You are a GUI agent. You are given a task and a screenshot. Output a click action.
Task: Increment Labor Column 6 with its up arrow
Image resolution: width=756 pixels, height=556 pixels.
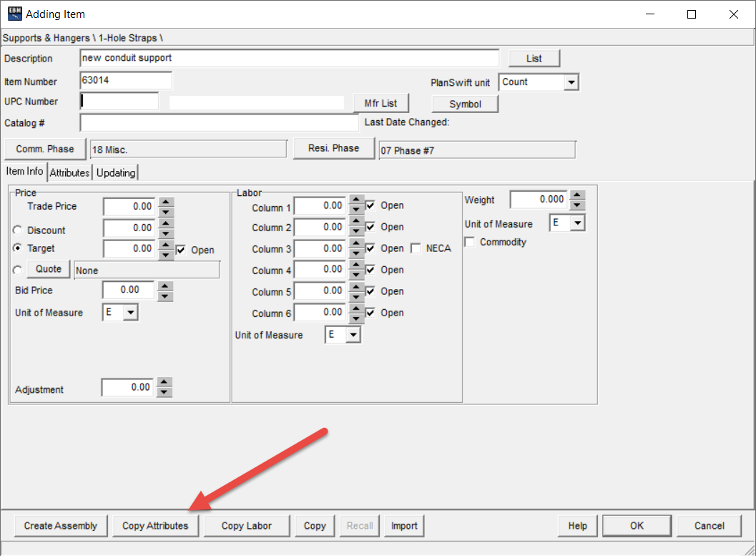[357, 308]
